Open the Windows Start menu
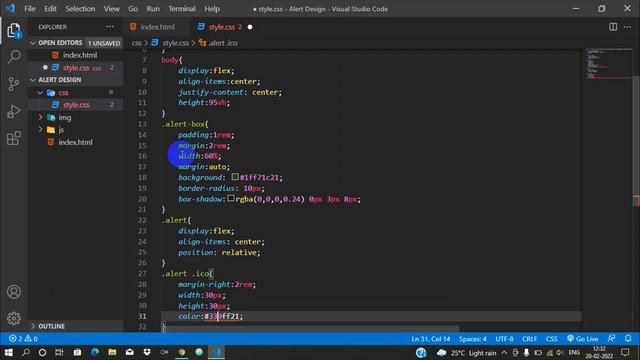The image size is (640, 360). (x=8, y=352)
